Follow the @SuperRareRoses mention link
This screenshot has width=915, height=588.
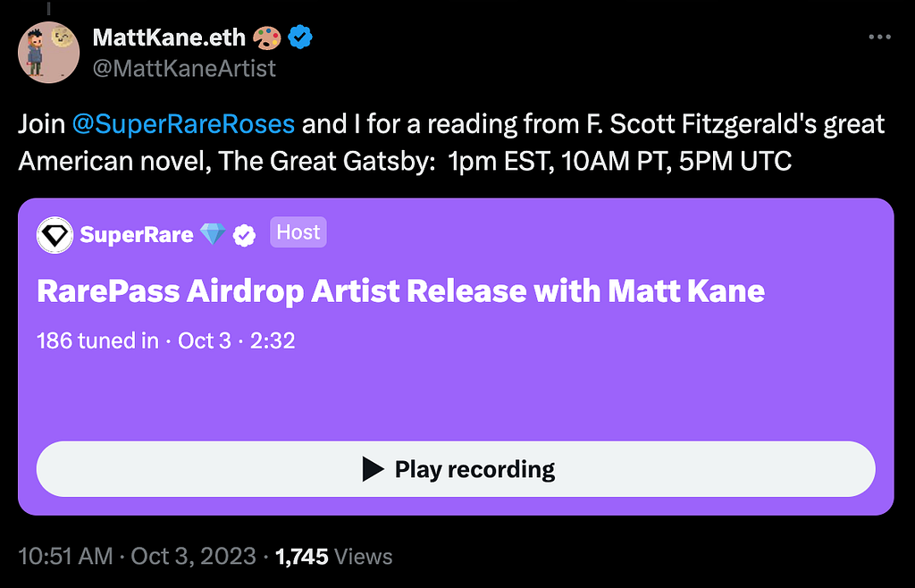(x=183, y=124)
